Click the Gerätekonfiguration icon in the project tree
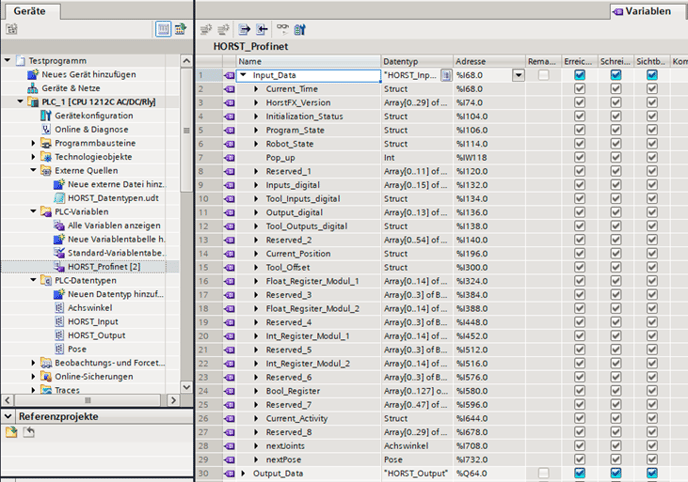688x482 pixels. (45, 116)
